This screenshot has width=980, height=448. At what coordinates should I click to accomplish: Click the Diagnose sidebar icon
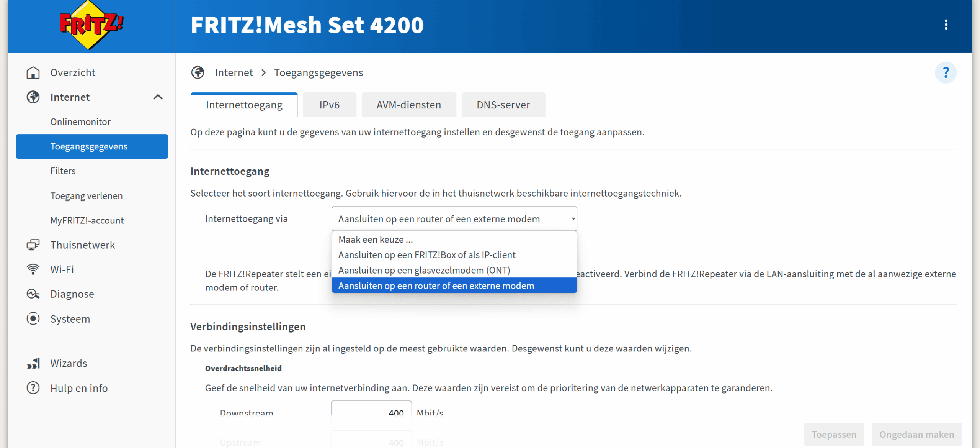33,294
